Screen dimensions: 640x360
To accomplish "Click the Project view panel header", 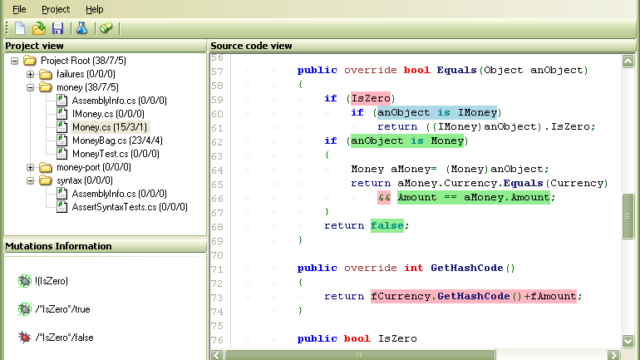I will tap(105, 46).
